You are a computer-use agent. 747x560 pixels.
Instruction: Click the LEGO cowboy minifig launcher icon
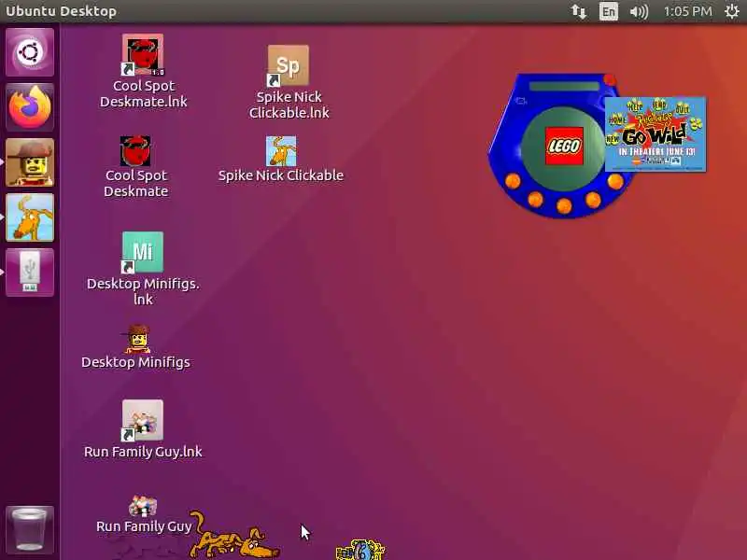click(x=30, y=162)
